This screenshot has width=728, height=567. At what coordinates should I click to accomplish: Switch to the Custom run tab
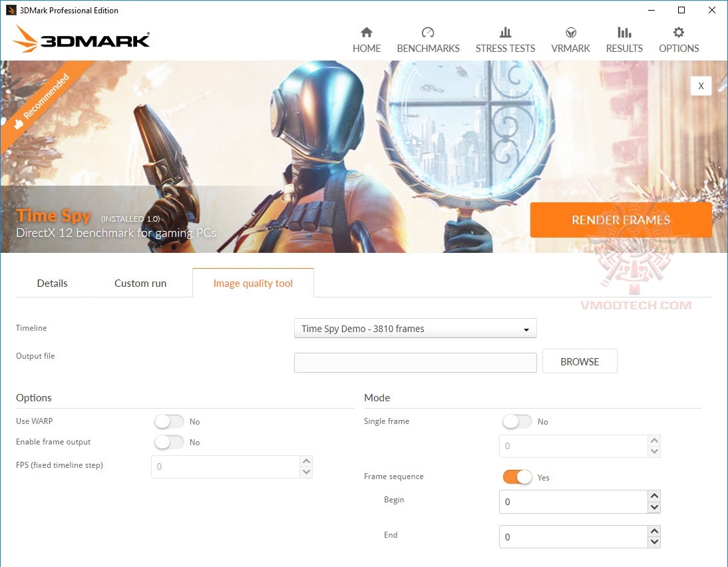[140, 283]
